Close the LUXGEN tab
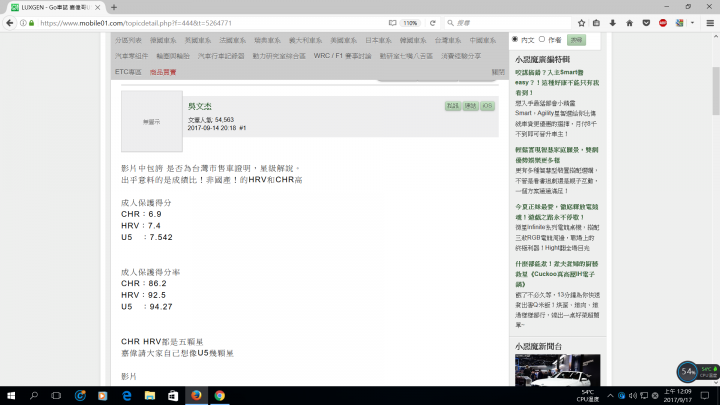The image size is (720, 405). (x=97, y=7)
